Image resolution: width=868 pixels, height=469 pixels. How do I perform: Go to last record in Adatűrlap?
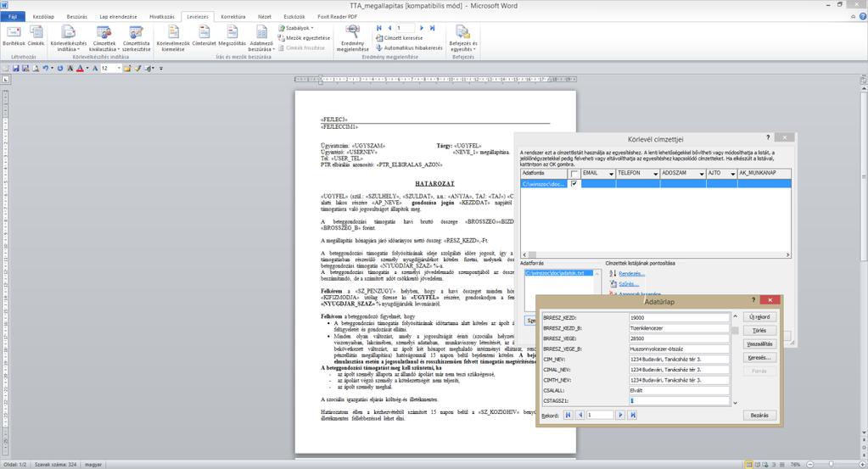[633, 415]
